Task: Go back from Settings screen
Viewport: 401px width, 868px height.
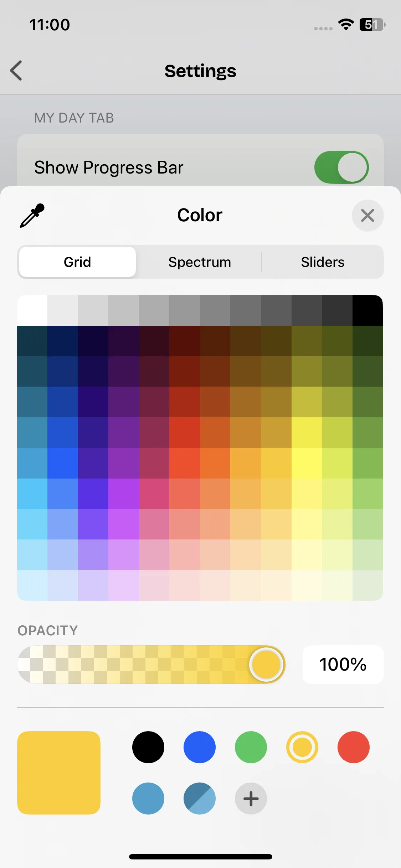Action: coord(16,71)
